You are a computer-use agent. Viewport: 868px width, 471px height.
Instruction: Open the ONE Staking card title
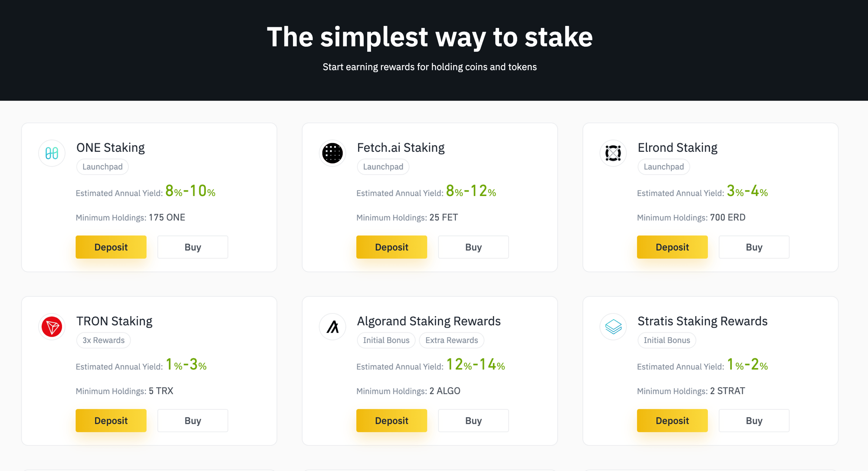point(110,147)
